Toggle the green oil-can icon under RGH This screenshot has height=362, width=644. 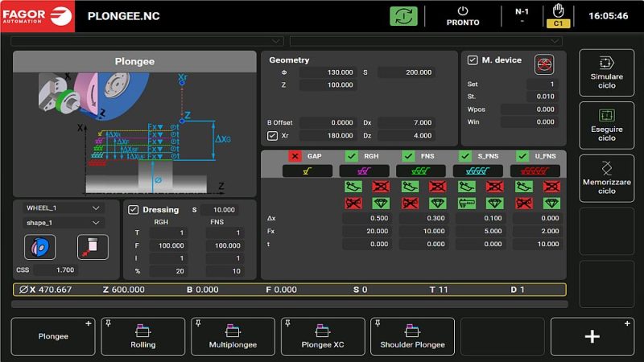coord(353,187)
